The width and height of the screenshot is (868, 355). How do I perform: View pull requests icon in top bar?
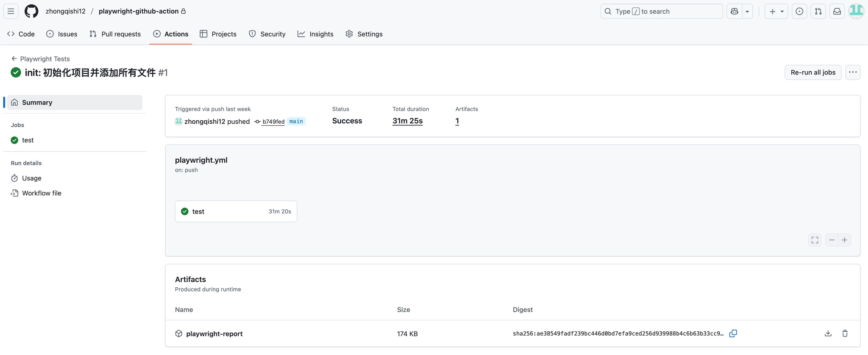(x=818, y=11)
